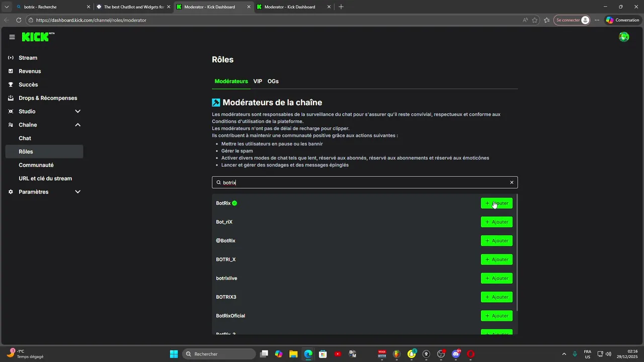The image size is (644, 362).
Task: Open the Windows Start menu
Action: (174, 354)
